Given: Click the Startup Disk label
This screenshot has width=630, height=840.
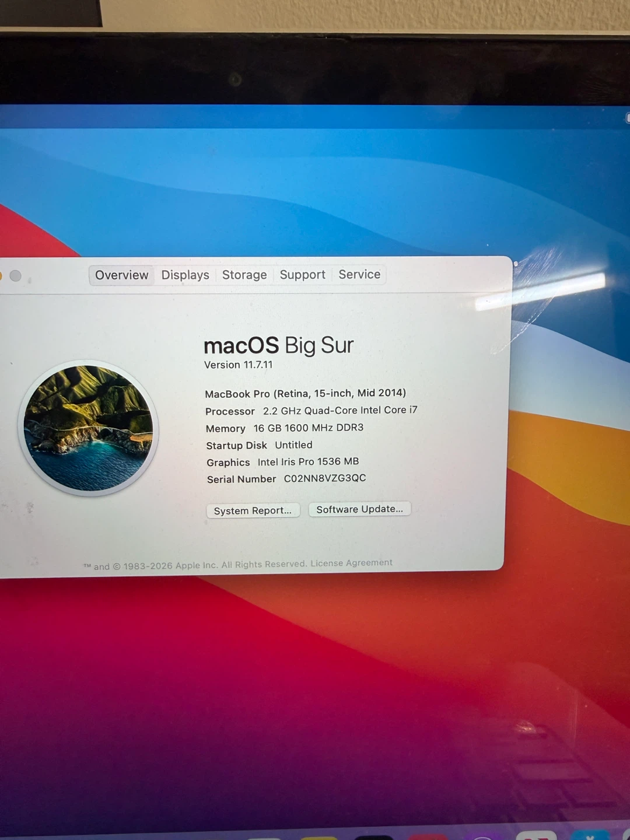Looking at the screenshot, I should click(x=236, y=446).
